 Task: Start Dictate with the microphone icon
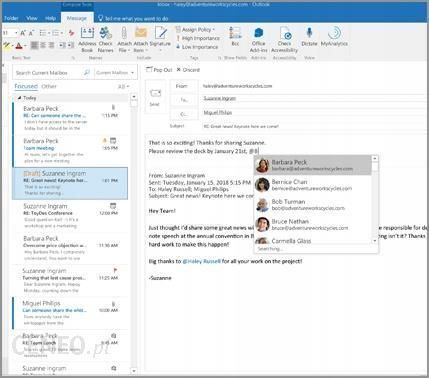309,33
